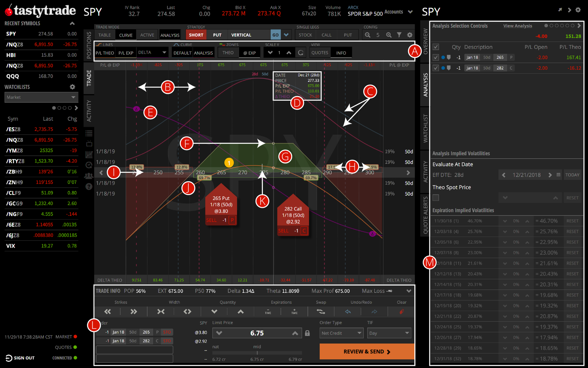Open the Net Credit order type dropdown
Viewport: 588px width, 368px height.
point(341,333)
